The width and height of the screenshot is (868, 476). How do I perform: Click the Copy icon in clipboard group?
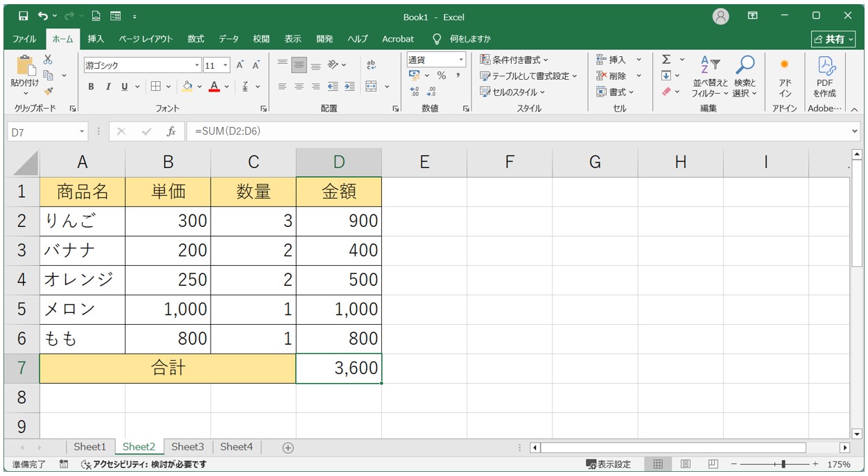49,76
